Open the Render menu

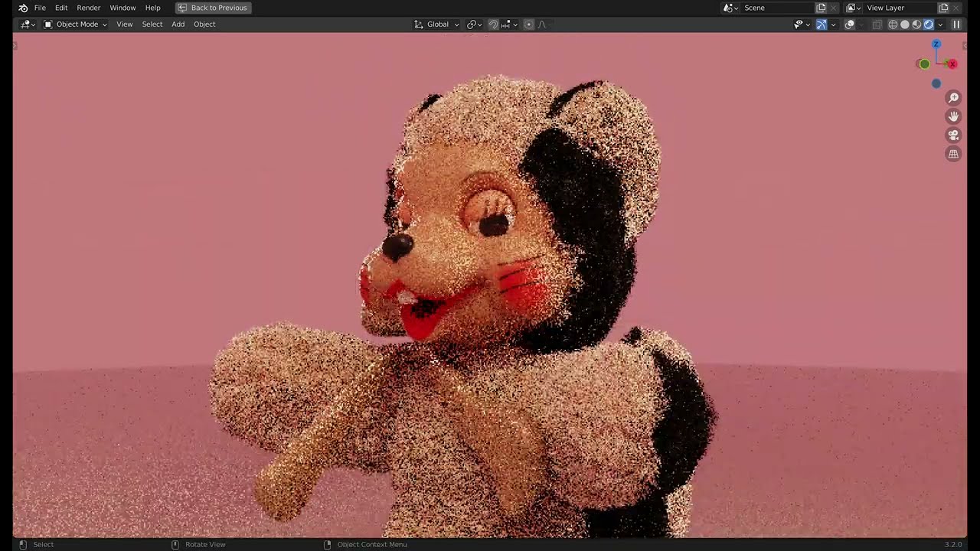tap(89, 8)
